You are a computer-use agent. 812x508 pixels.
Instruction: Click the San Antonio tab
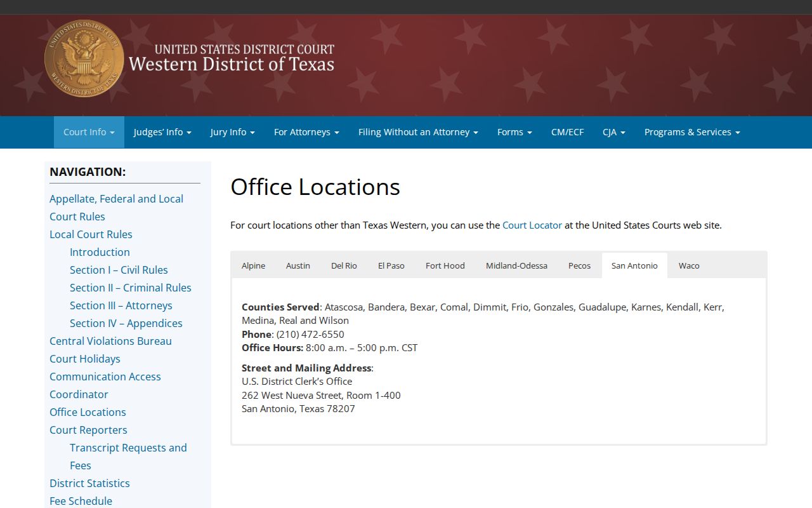(634, 265)
